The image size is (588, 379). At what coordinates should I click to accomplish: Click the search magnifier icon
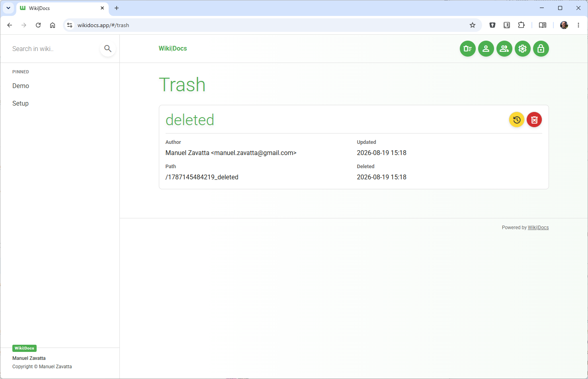click(108, 49)
